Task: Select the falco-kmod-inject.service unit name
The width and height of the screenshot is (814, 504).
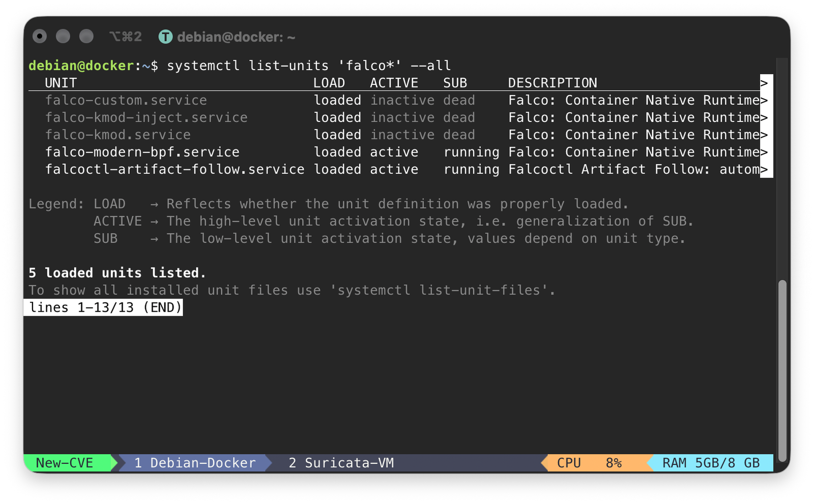Action: [147, 117]
